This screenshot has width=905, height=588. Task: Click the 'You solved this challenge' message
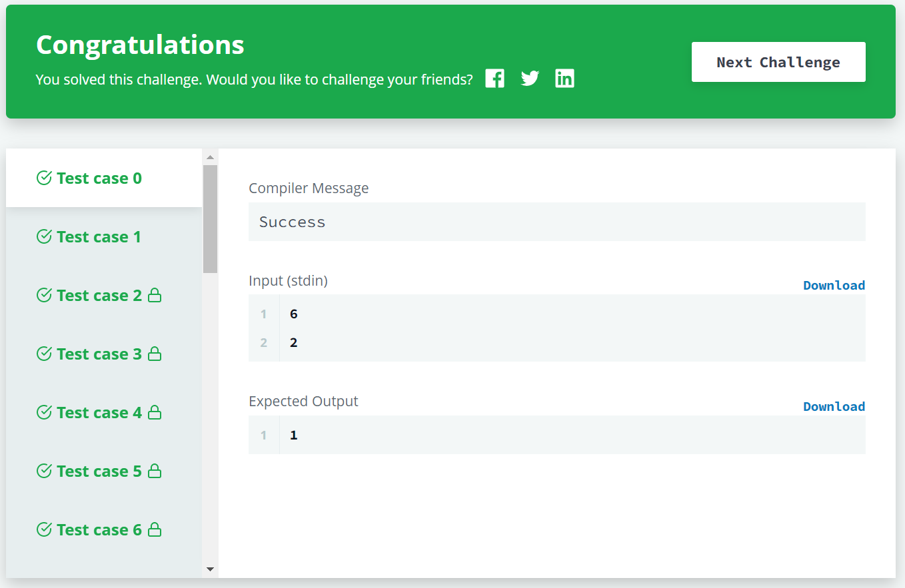coord(254,80)
